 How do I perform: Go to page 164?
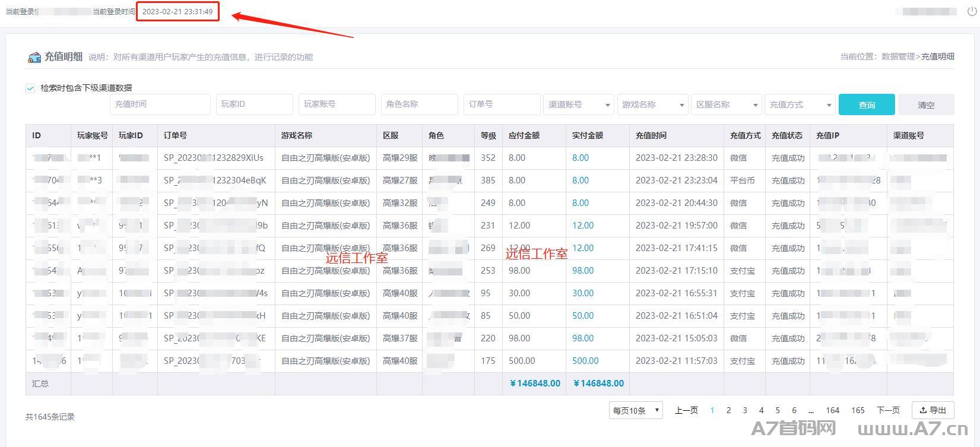tap(833, 410)
